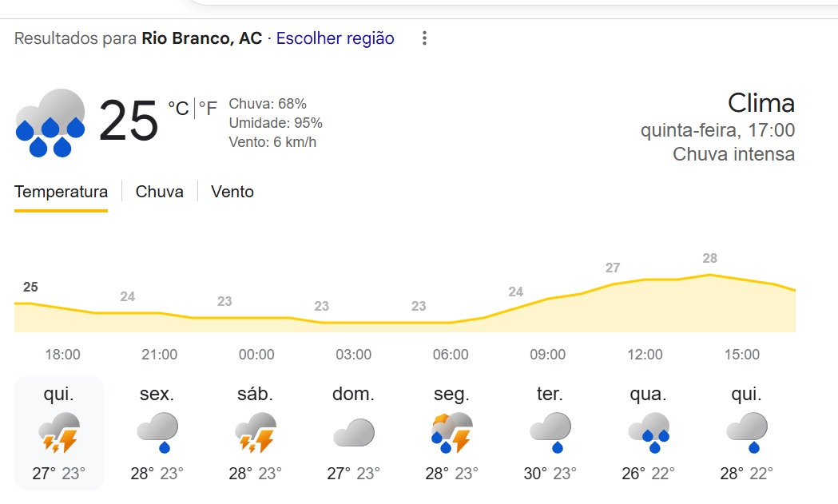Select next qui. rain forecast icon
Screen dimensions: 838x504
(746, 432)
